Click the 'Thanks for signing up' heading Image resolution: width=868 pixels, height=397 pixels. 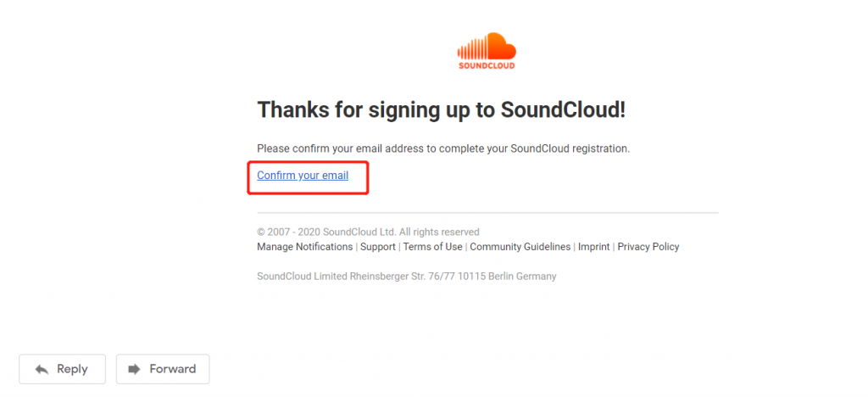[x=441, y=109]
